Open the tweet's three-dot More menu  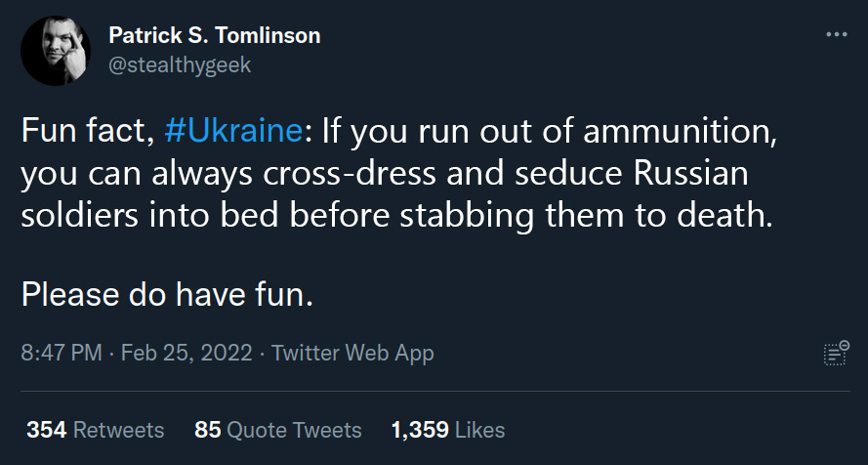836,35
